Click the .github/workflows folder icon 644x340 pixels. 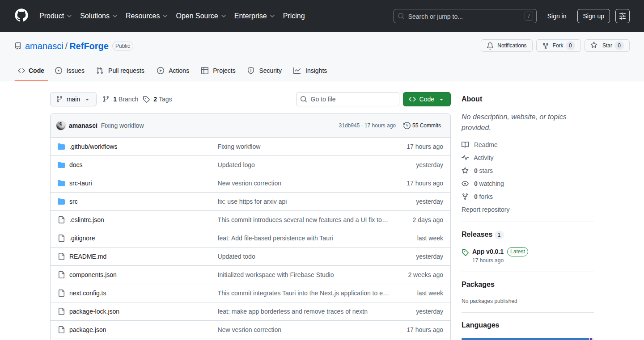(61, 147)
